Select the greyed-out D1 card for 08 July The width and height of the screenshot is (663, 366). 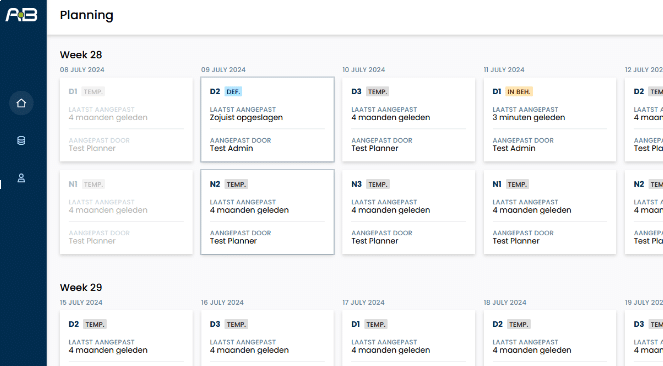(x=126, y=119)
